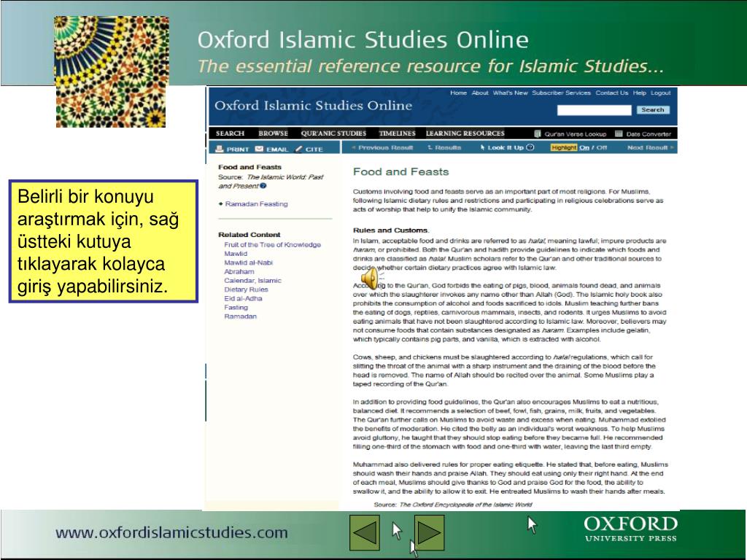
Task: Open the What's New link
Action: coord(510,93)
